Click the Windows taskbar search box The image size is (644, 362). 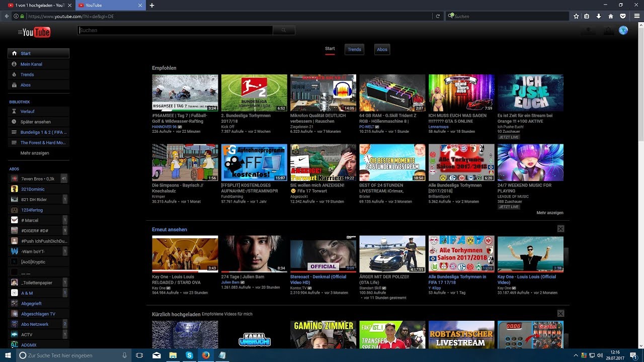click(x=73, y=355)
